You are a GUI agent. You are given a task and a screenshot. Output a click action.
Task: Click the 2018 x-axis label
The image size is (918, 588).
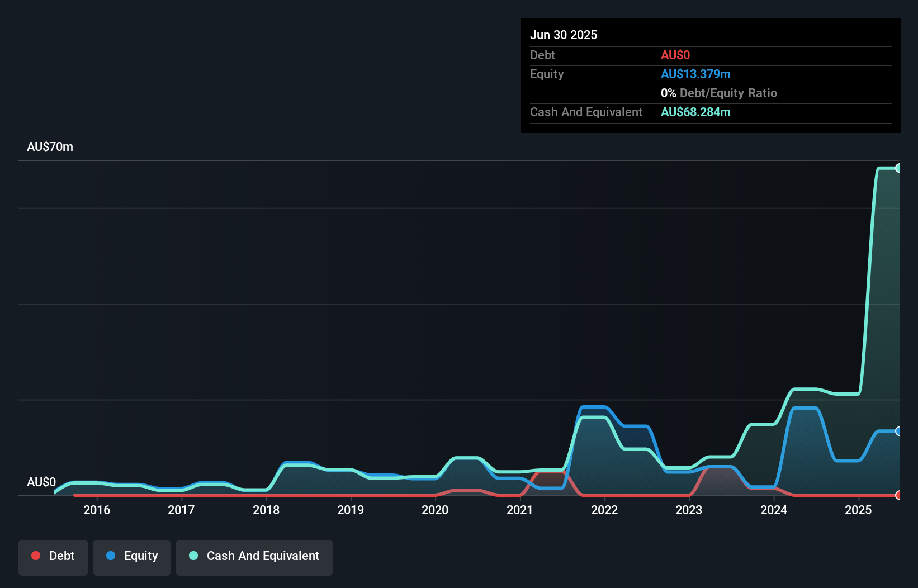pyautogui.click(x=266, y=510)
